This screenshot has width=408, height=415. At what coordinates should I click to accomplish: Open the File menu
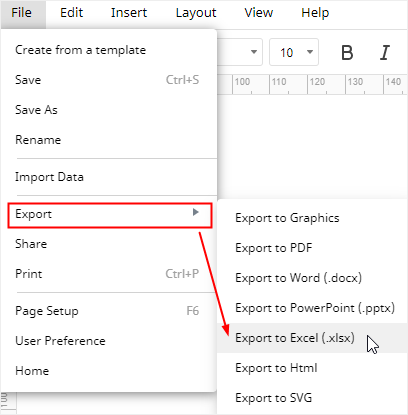22,13
